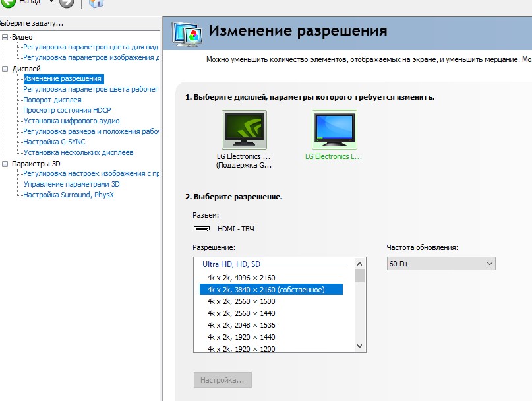The width and height of the screenshot is (532, 401).
Task: Collapse the Видео tree section
Action: click(x=5, y=37)
